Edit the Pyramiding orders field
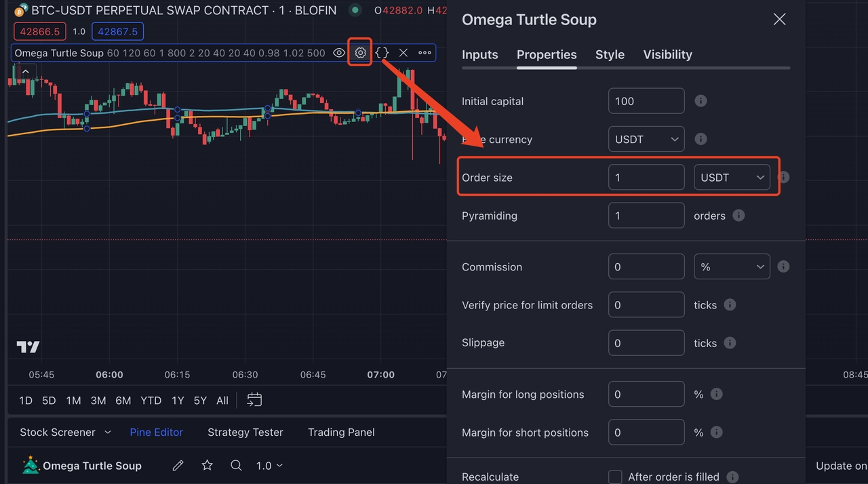Screen dimensions: 868x484 (646, 216)
